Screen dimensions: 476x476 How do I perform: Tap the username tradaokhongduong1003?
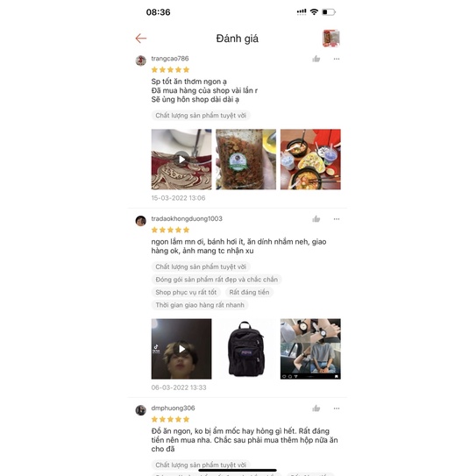point(187,218)
